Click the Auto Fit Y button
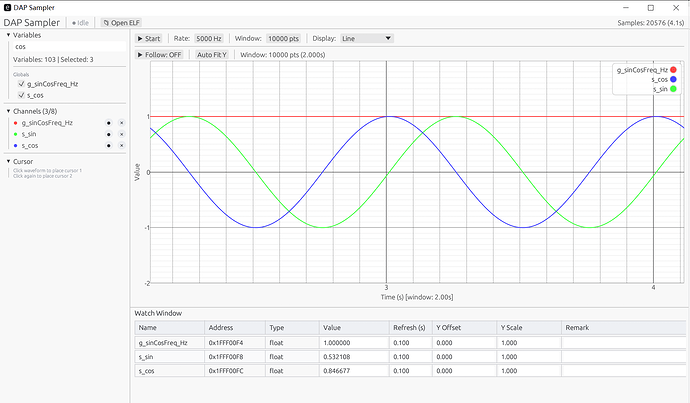 212,55
